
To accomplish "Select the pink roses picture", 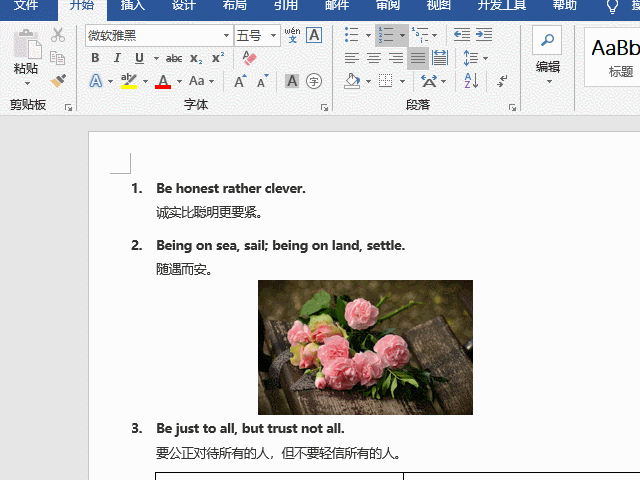I will (x=365, y=347).
